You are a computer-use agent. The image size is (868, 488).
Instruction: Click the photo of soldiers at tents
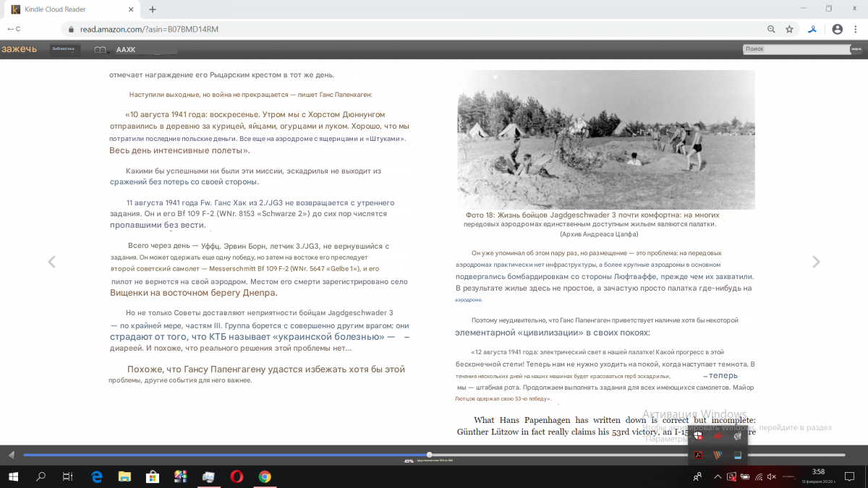point(605,140)
